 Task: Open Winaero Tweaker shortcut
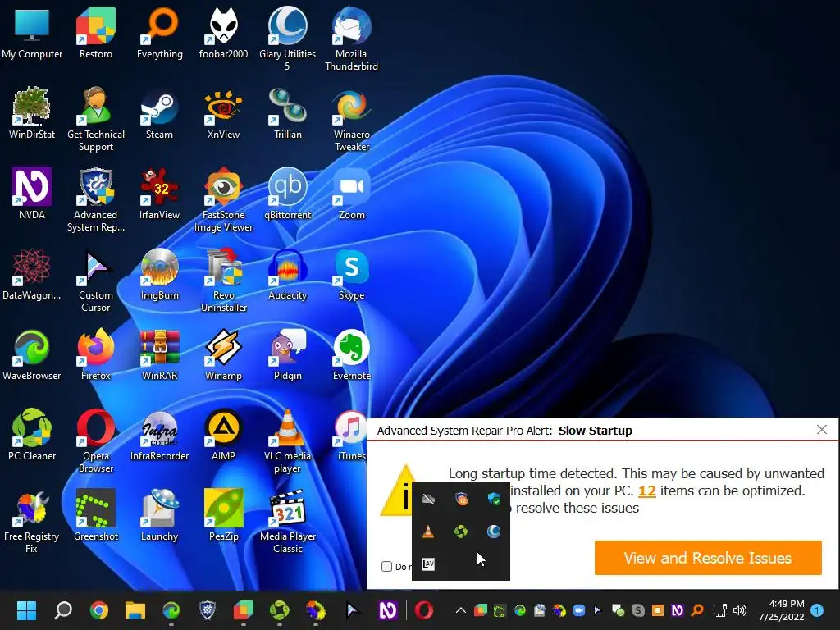tap(351, 119)
